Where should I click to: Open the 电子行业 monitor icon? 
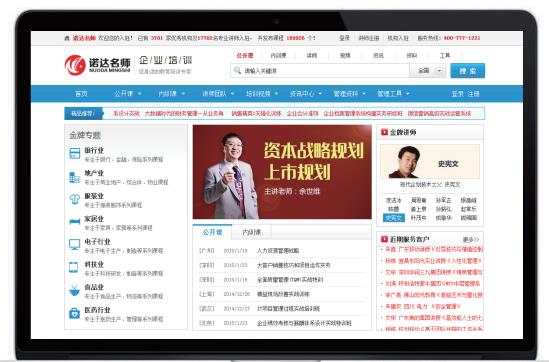[x=75, y=244]
